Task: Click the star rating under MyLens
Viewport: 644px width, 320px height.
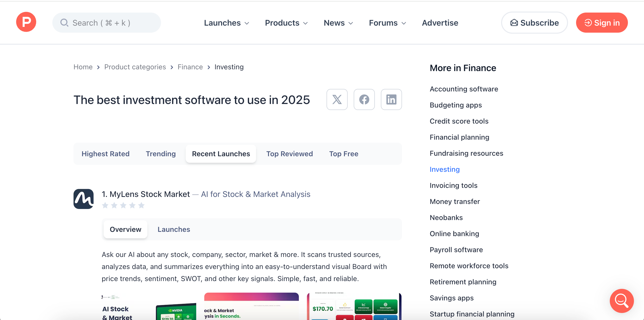Action: coord(123,205)
